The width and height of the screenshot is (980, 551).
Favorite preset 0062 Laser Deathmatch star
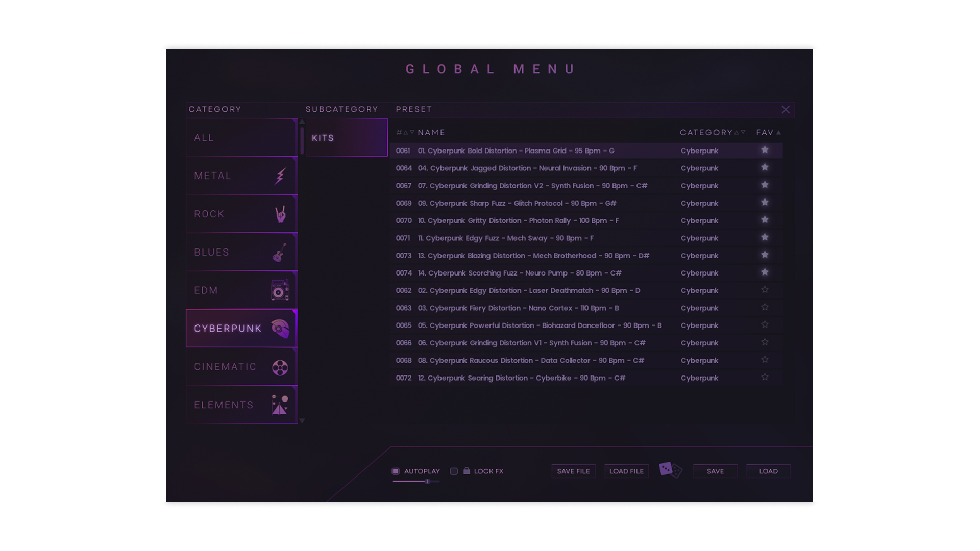765,290
